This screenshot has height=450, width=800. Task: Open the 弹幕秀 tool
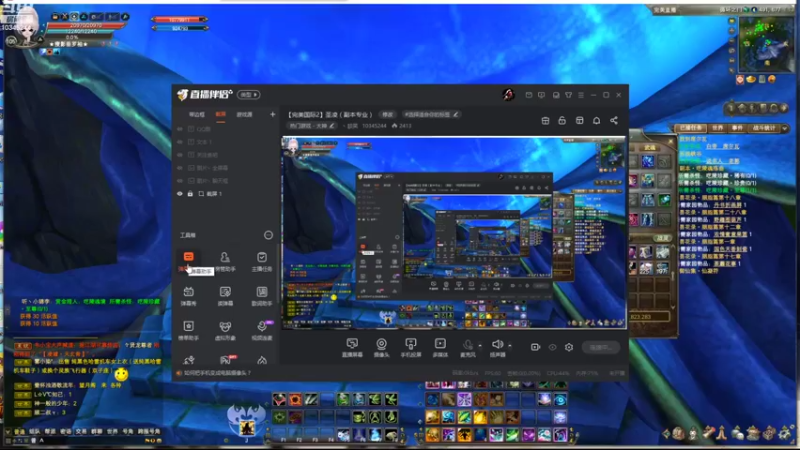(x=188, y=295)
